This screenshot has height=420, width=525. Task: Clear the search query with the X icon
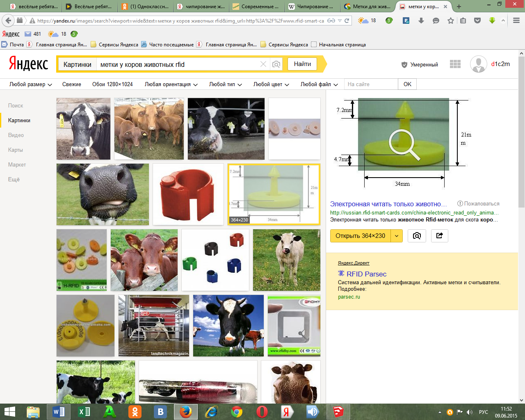tap(263, 64)
